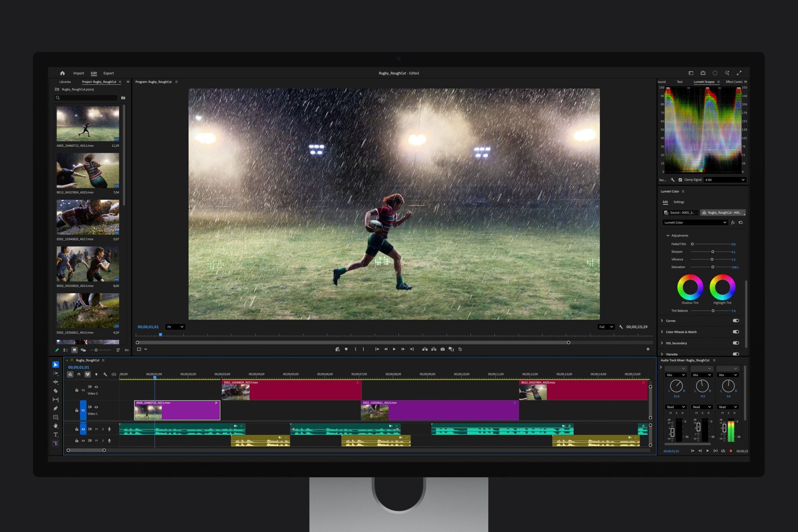Click the Saturation slider handle

[x=713, y=267]
